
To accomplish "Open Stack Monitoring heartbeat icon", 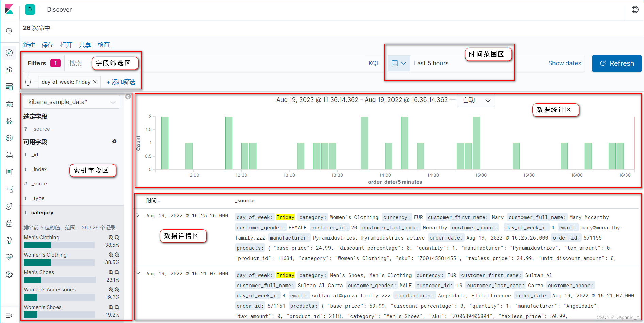I will [x=9, y=257].
